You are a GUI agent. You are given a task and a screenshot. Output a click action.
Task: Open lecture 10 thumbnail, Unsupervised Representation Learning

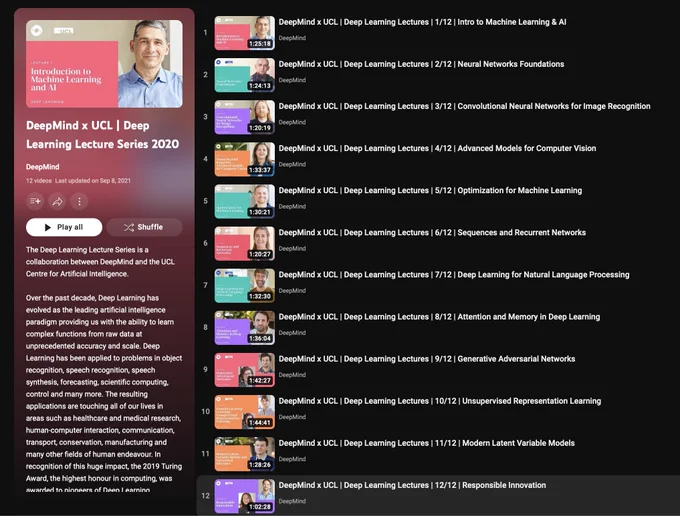[x=245, y=411]
